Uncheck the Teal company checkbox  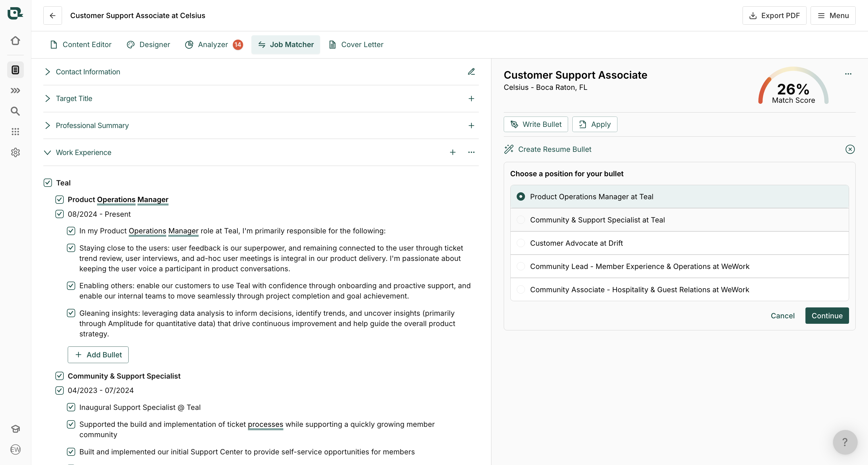(48, 183)
